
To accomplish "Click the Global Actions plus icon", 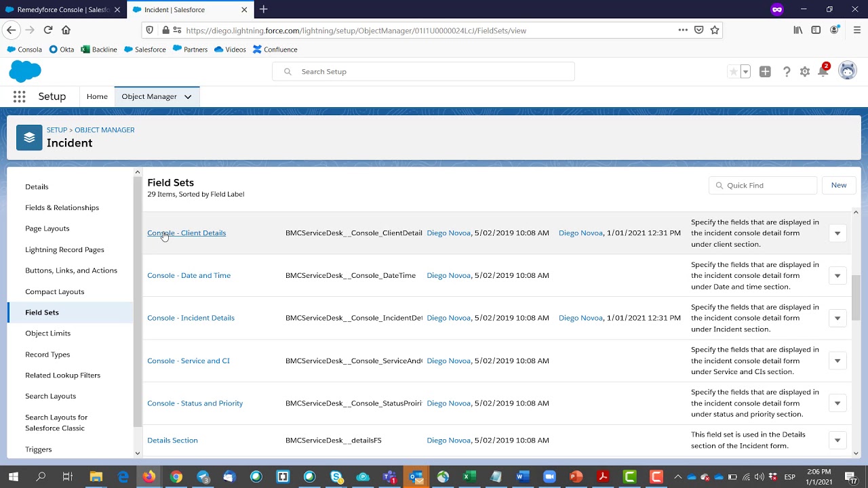I will point(765,71).
